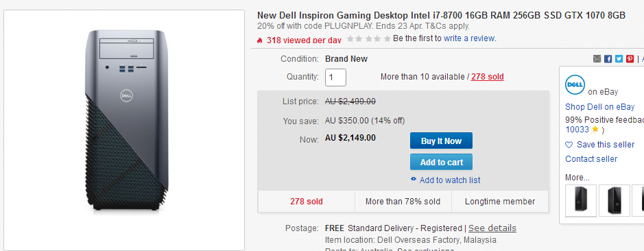Select the second seller item thumbnail
644x251 pixels.
tap(614, 200)
